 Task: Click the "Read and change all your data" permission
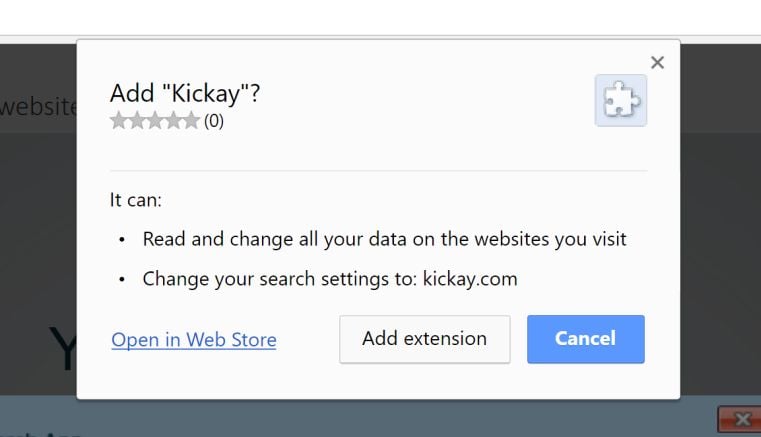tap(384, 240)
